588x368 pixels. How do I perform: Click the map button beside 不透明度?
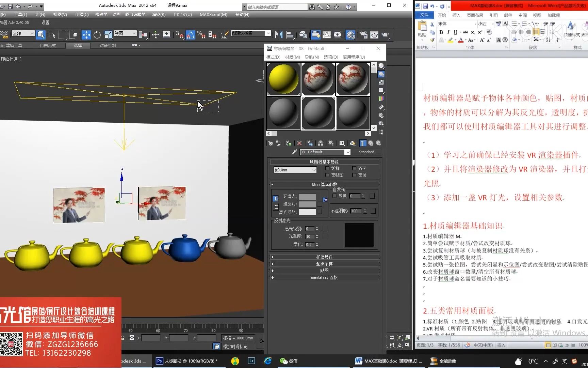(x=373, y=211)
